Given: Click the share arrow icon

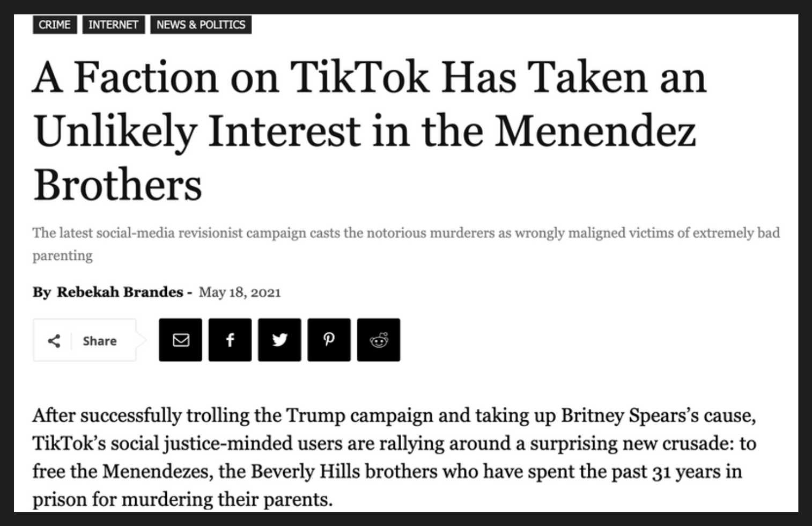Looking at the screenshot, I should click(x=54, y=341).
